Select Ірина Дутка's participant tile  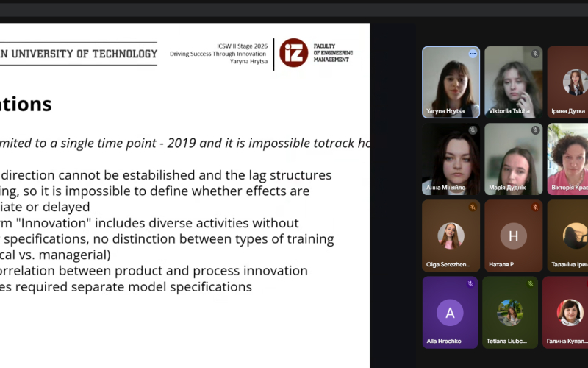tap(569, 82)
